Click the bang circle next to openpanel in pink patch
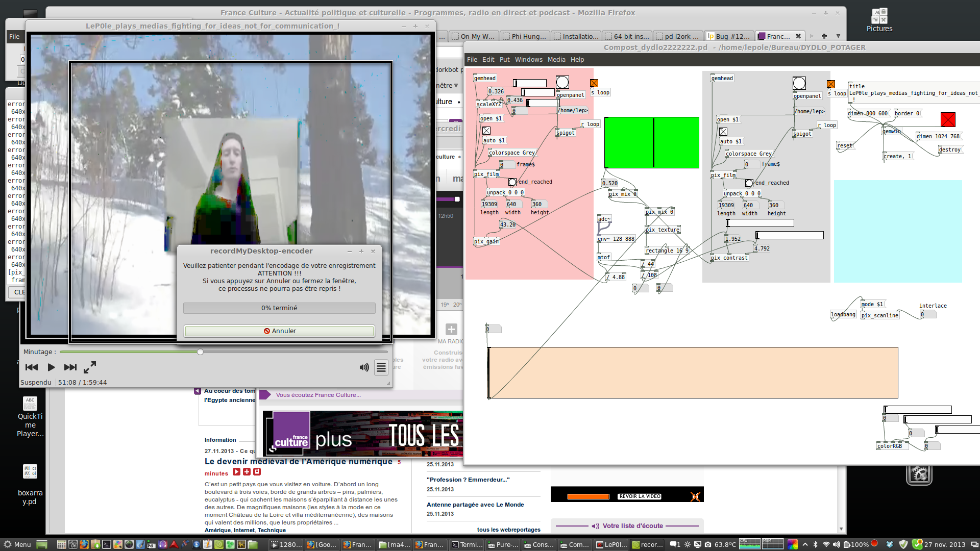This screenshot has height=551, width=980. (x=562, y=82)
